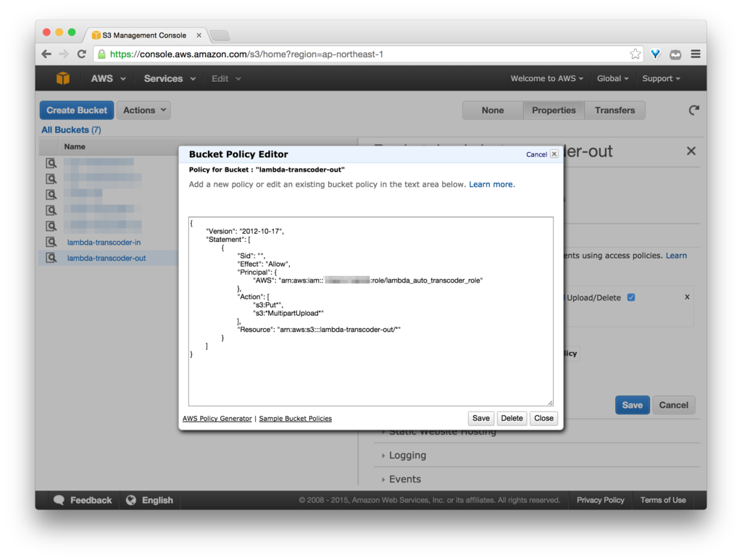742x560 pixels.
Task: Expand the Events section
Action: pos(404,479)
